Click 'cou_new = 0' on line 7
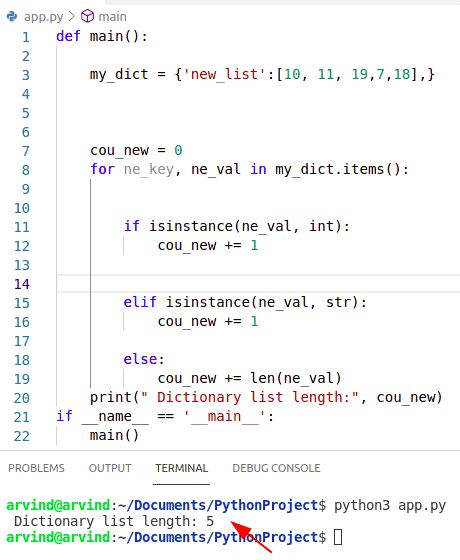The width and height of the screenshot is (460, 560). 136,150
